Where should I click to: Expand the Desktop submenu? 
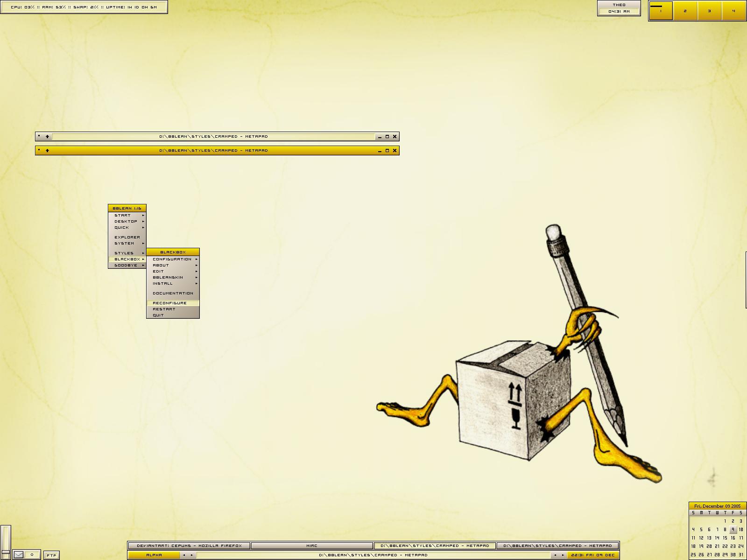coord(127,222)
